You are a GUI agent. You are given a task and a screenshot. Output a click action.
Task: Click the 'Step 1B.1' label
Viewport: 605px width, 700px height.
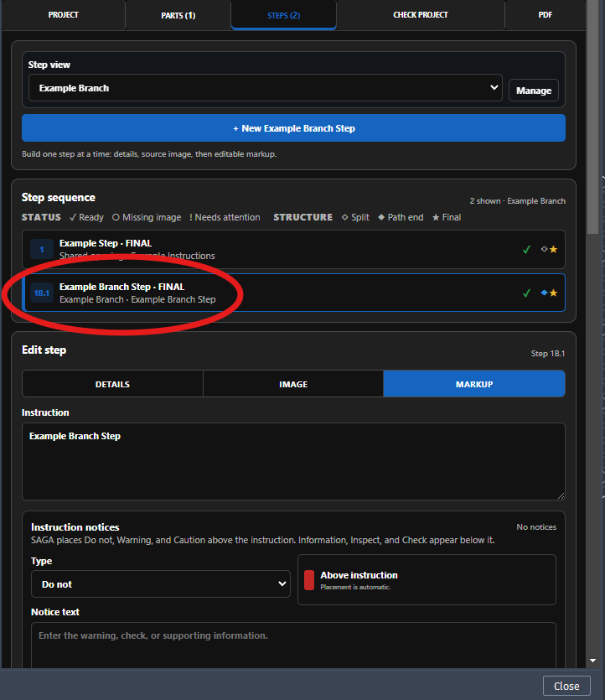click(548, 354)
